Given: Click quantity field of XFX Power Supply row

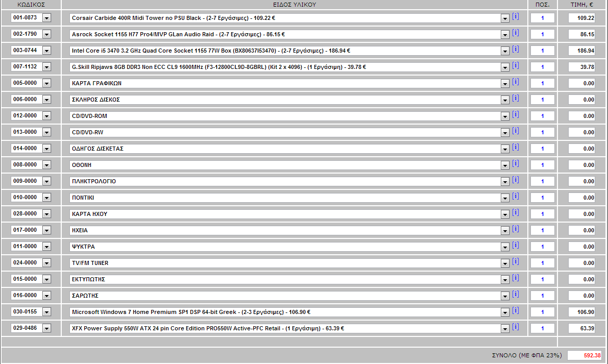Looking at the screenshot, I should 543,328.
